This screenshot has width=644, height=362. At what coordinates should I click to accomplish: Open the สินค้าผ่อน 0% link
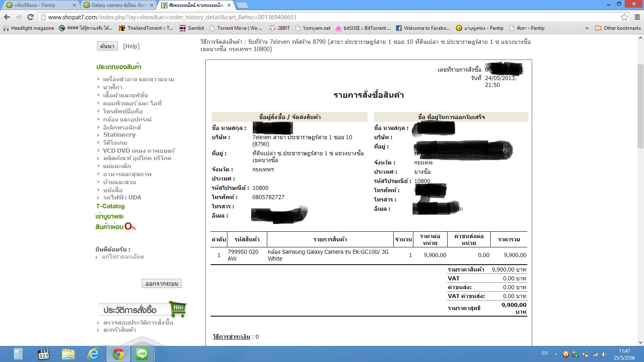(116, 226)
